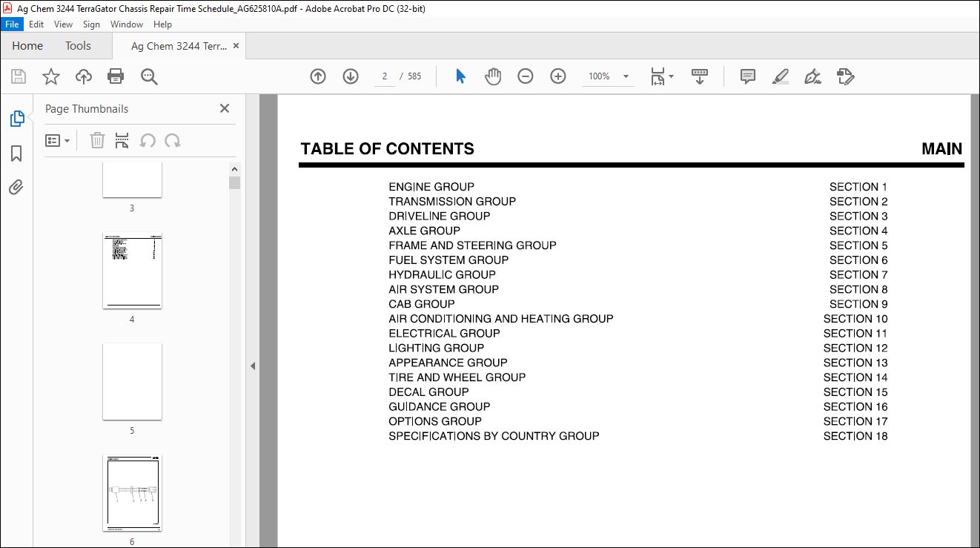Activate the Hand pan tool

pyautogui.click(x=493, y=76)
